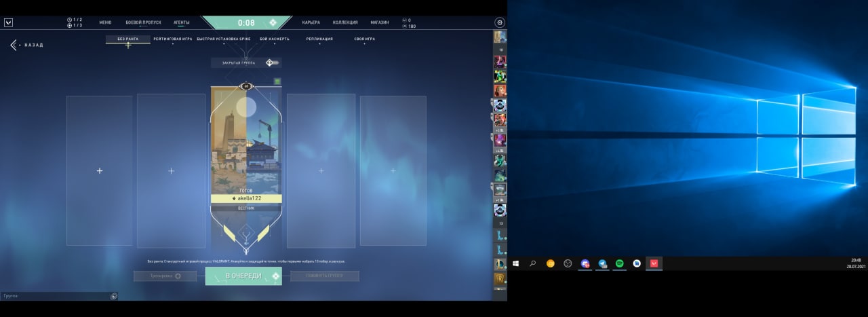
Task: Click the rightmost empty party invite slot
Action: 393,171
